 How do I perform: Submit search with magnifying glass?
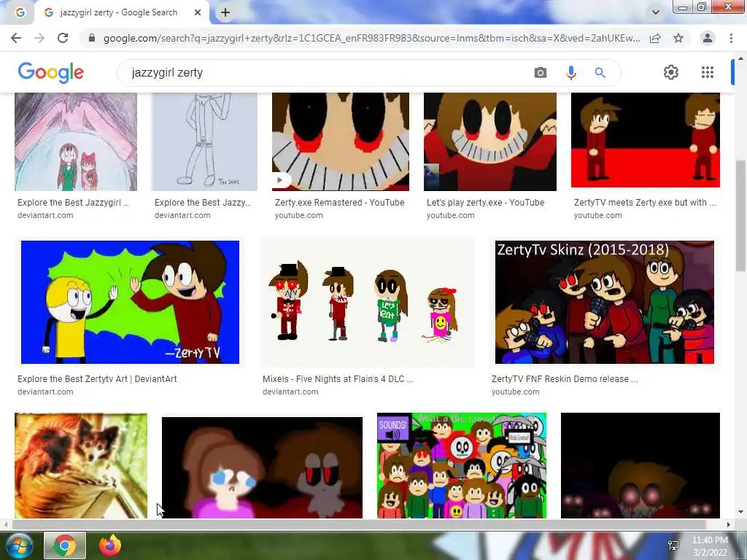click(600, 72)
